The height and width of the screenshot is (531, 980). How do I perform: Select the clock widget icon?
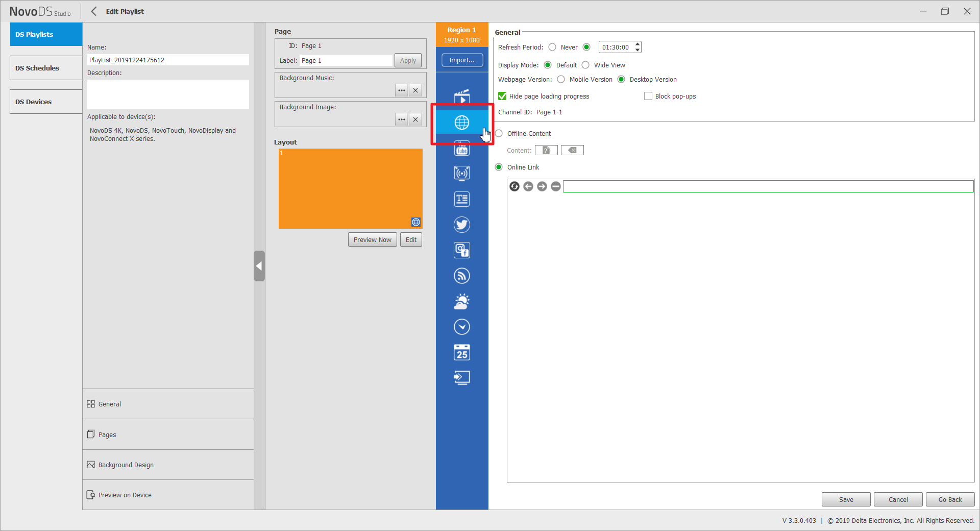[462, 327]
